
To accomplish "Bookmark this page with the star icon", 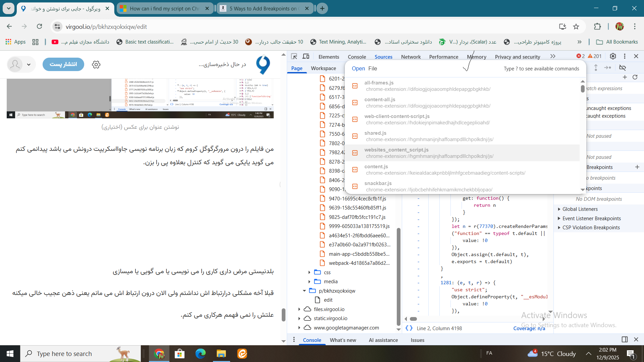I will (576, 27).
